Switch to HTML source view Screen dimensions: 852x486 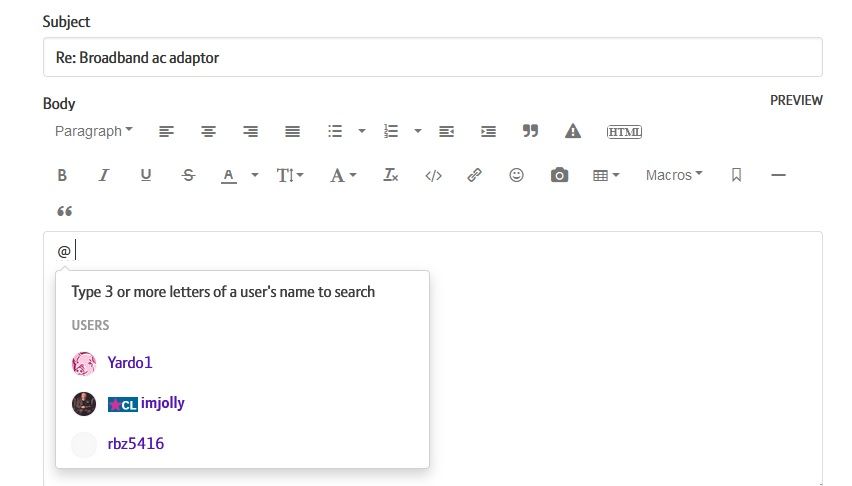[x=624, y=131]
